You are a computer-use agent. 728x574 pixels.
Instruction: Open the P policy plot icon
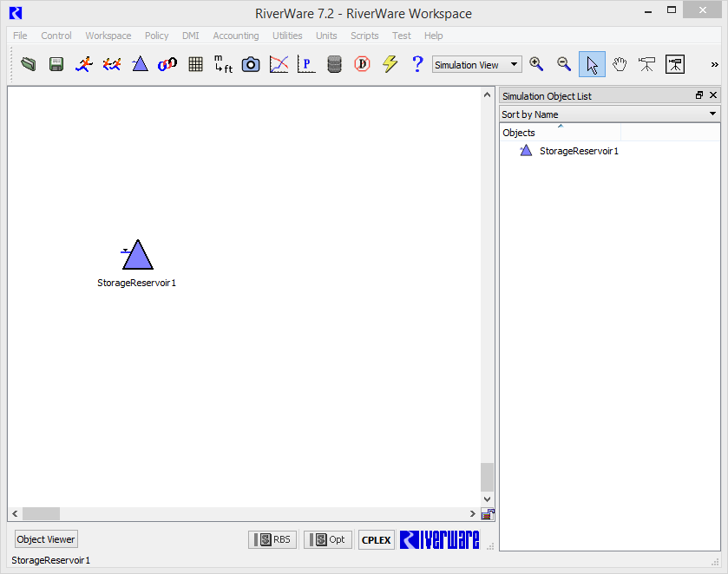point(306,64)
